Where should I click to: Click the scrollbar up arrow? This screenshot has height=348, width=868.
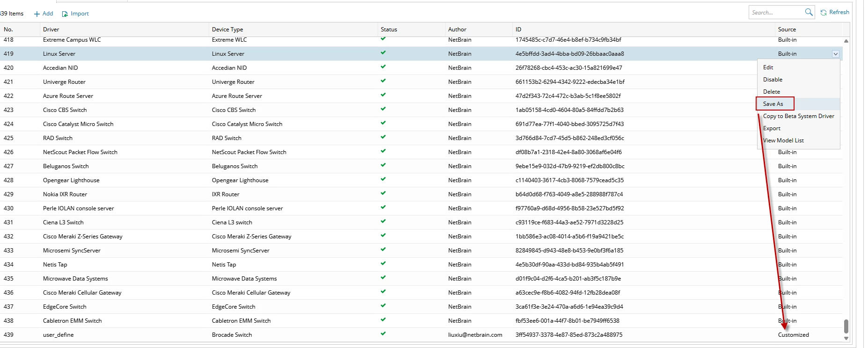click(x=846, y=41)
